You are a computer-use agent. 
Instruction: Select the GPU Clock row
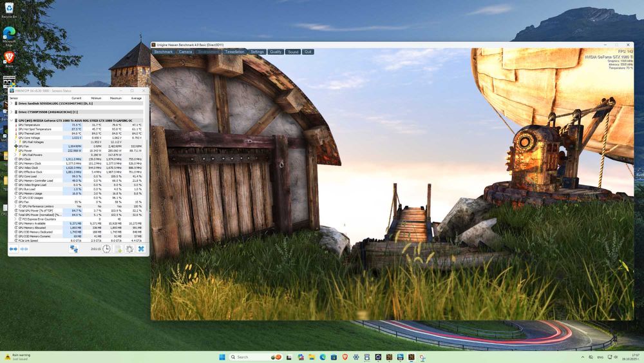[78, 159]
